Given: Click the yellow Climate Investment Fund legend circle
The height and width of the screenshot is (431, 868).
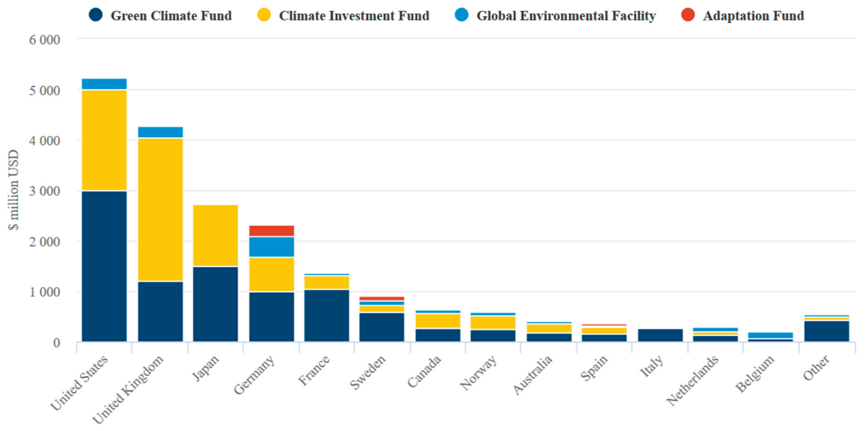Looking at the screenshot, I should 264,15.
